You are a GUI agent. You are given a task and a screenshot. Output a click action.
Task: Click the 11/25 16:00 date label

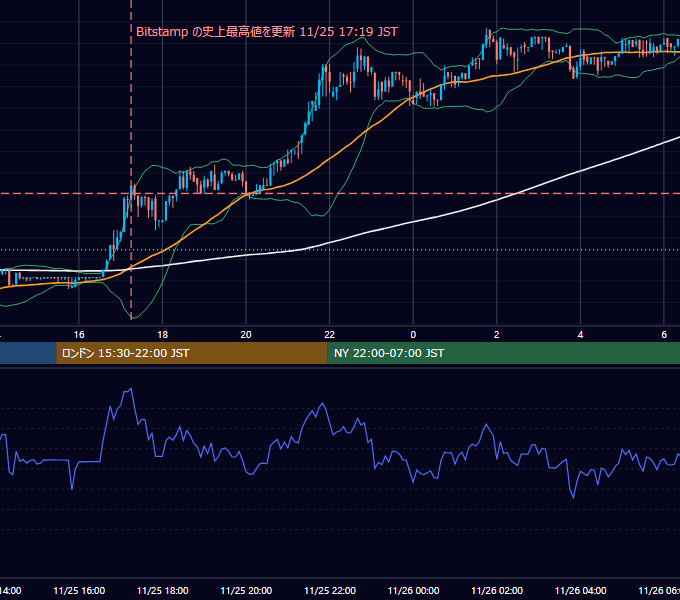[x=79, y=590]
